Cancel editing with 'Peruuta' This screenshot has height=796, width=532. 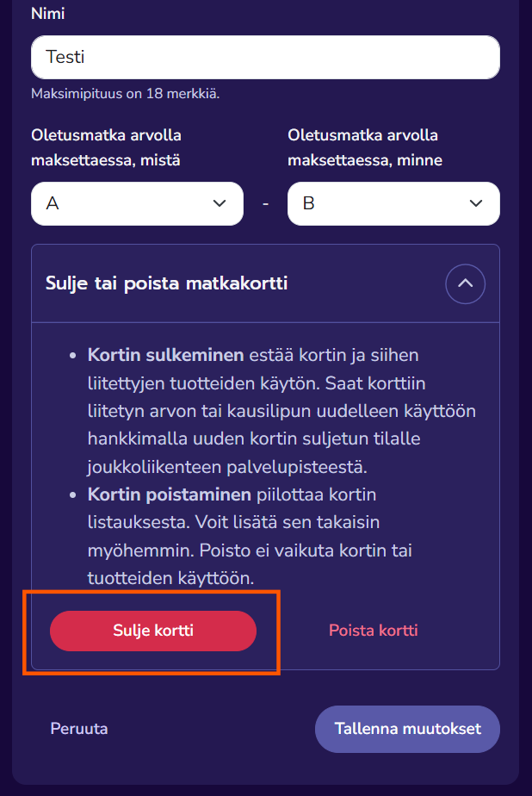(x=79, y=729)
